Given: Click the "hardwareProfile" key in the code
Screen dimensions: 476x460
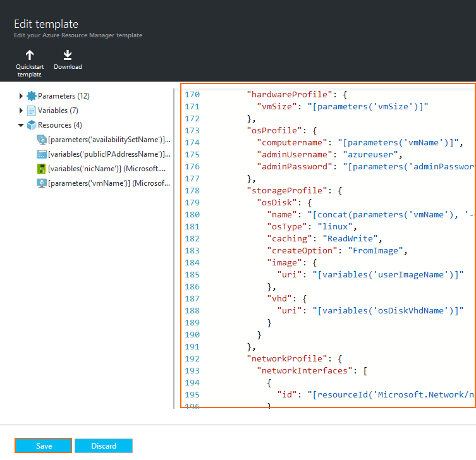Looking at the screenshot, I should pyautogui.click(x=290, y=95).
